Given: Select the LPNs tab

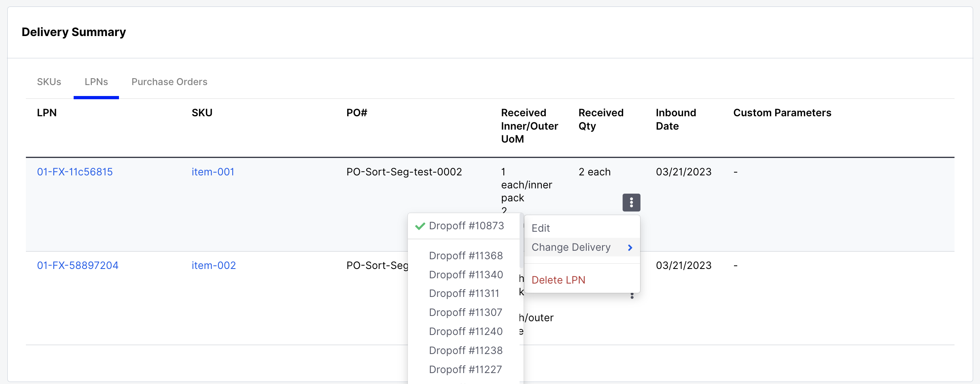Looking at the screenshot, I should pyautogui.click(x=96, y=82).
